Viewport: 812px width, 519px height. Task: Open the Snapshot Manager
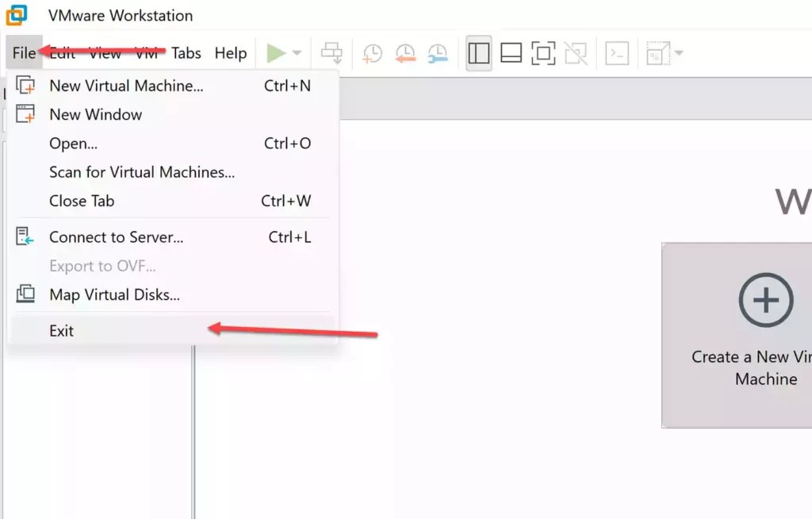click(x=439, y=52)
